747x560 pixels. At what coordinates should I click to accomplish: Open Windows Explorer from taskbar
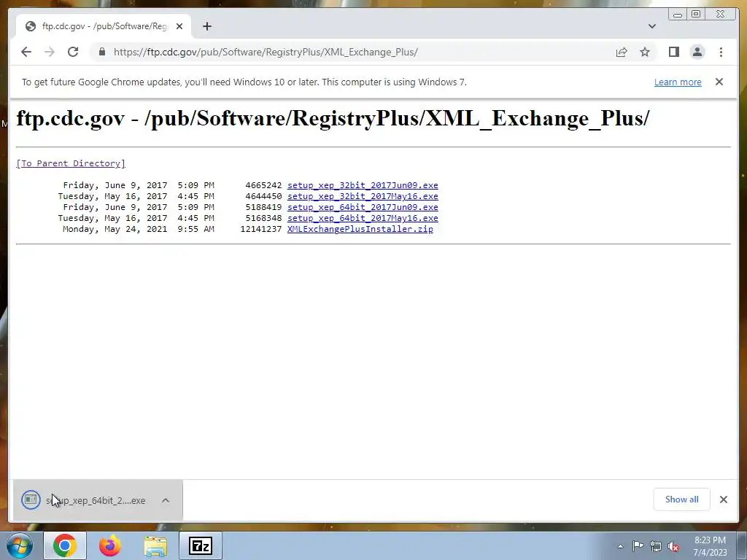(155, 545)
